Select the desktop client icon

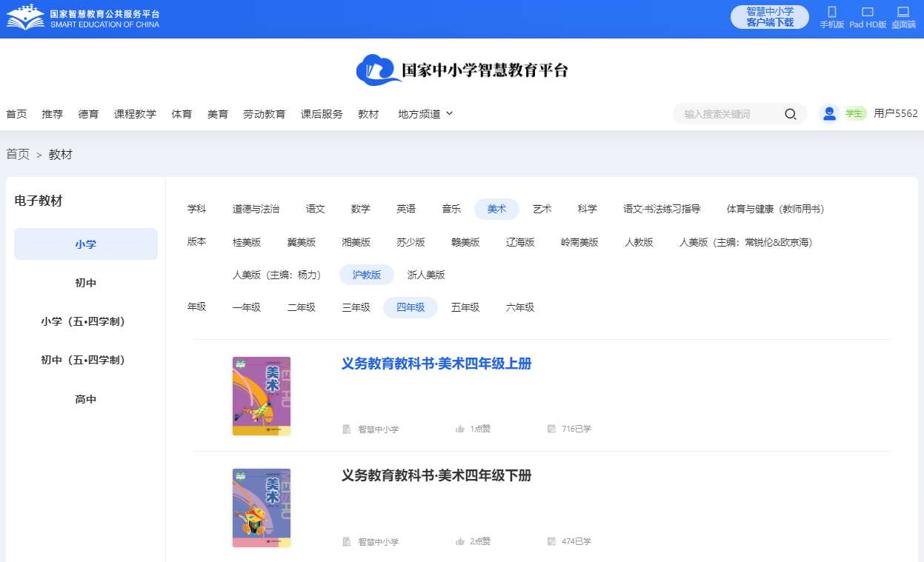tap(903, 13)
